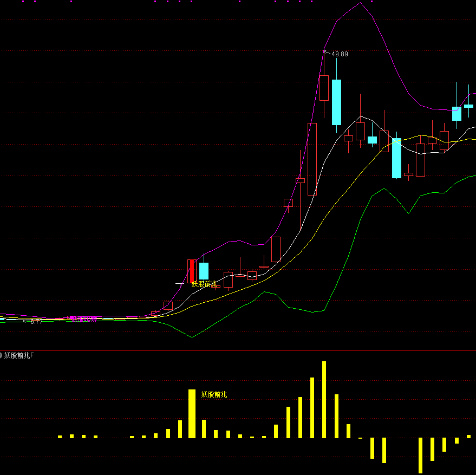Viewport: 476px width, 475px height.
Task: Click the solid red candle near 妖股前兆
Action: click(192, 271)
